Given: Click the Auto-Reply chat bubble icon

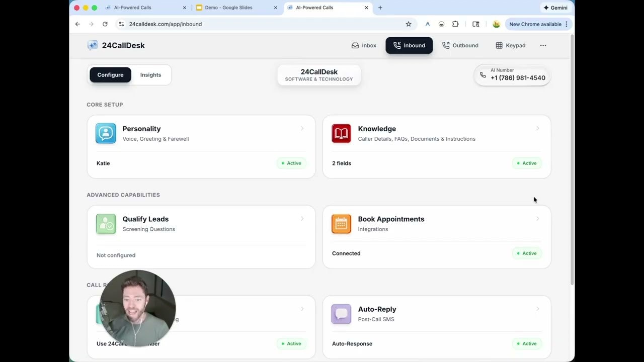Looking at the screenshot, I should pyautogui.click(x=341, y=314).
